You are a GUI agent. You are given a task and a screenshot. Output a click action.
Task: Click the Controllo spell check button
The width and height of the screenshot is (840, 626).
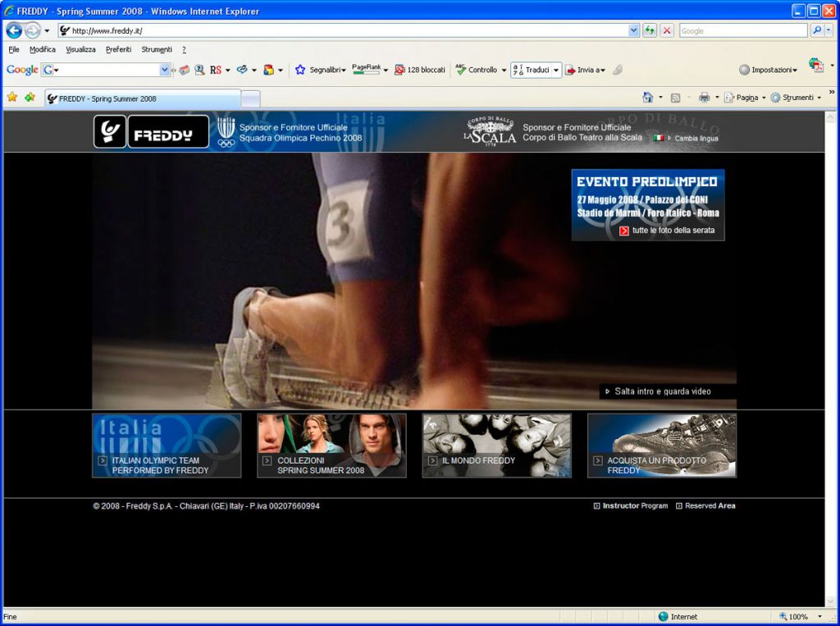pyautogui.click(x=477, y=70)
